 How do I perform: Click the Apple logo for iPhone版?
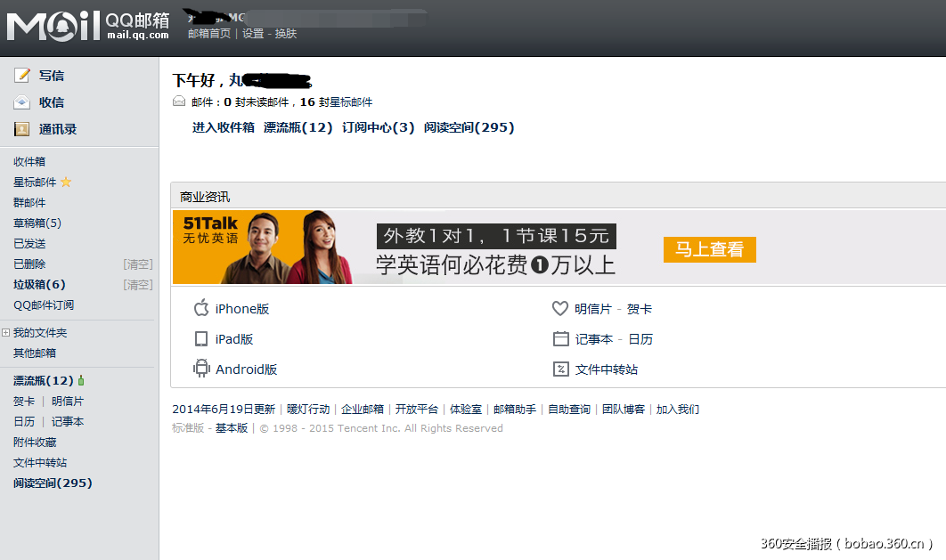tap(201, 308)
